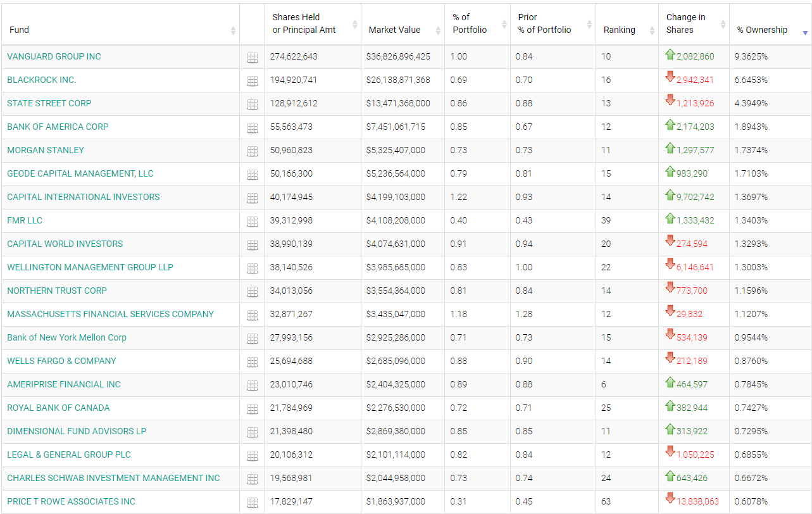Sort by Prior % of Portfolio arrows

589,24
